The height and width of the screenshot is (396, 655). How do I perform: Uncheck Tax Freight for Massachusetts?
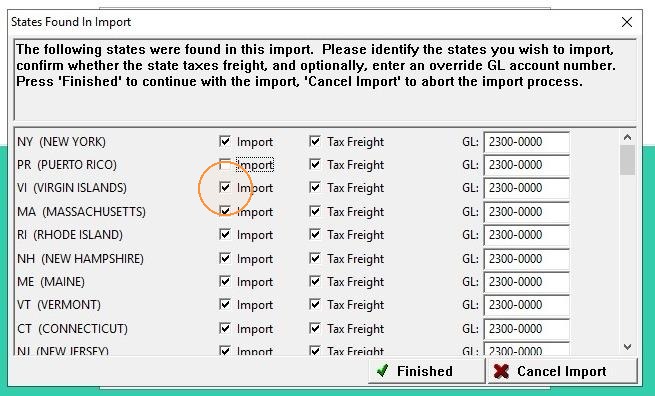[315, 211]
